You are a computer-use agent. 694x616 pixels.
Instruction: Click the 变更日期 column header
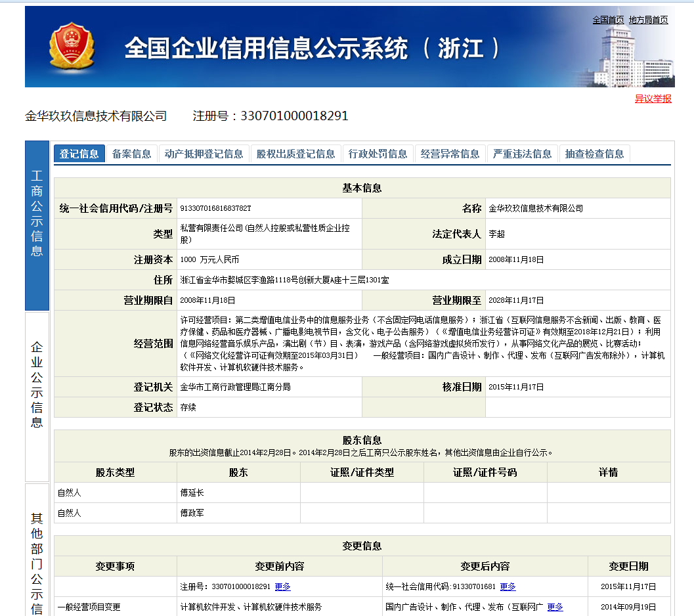(x=628, y=566)
